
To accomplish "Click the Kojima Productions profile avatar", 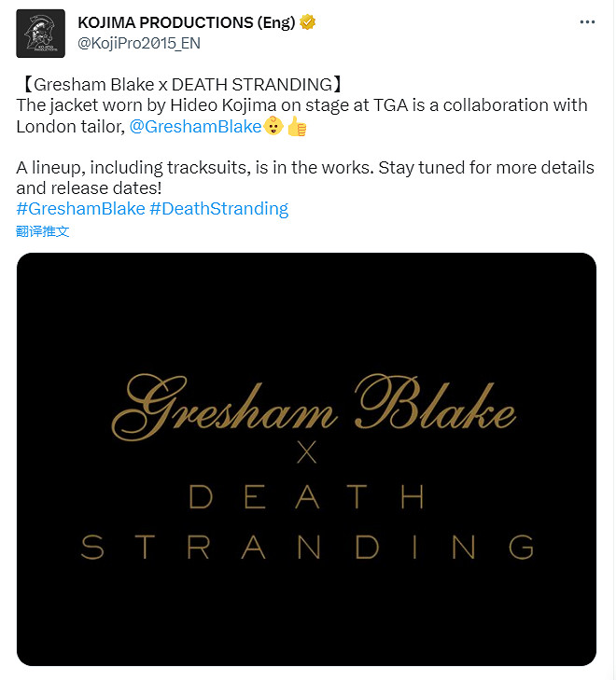I will [x=41, y=34].
